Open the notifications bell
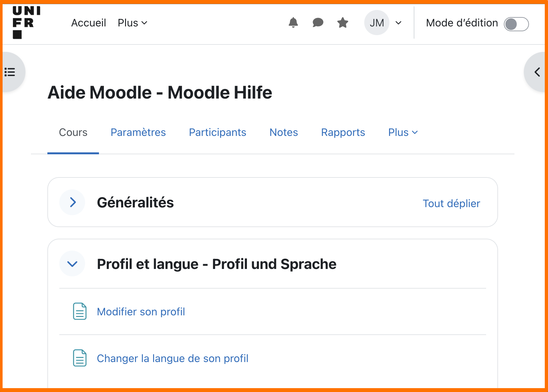 click(293, 23)
